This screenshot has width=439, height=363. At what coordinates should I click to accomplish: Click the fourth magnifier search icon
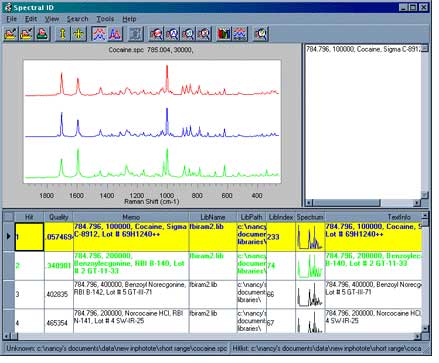[x=204, y=34]
